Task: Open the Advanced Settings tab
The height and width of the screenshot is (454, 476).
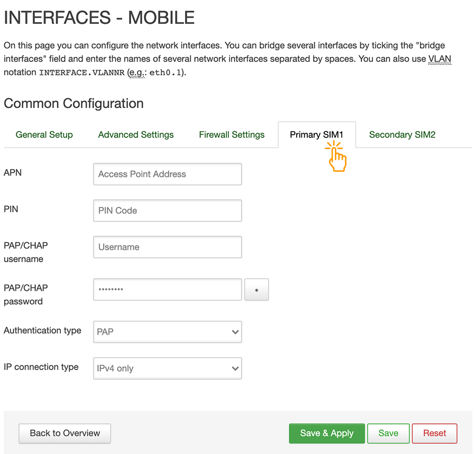Action: [x=136, y=135]
